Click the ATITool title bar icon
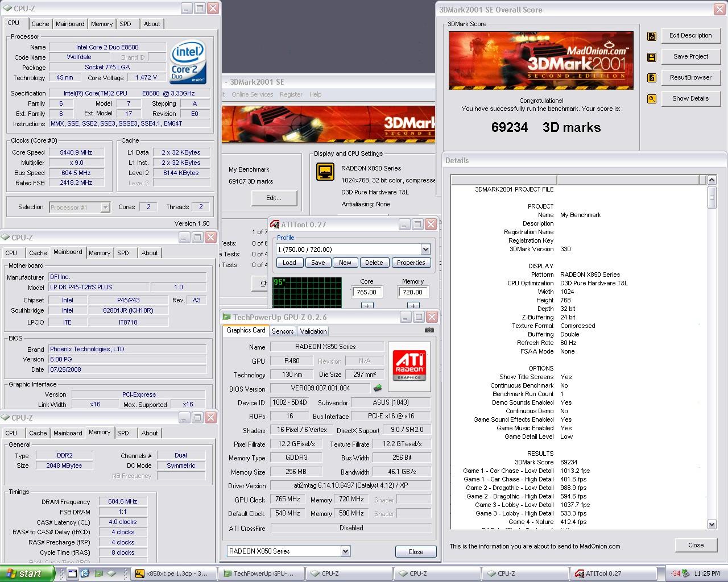Viewport: 728px width, 582px height. click(x=275, y=224)
